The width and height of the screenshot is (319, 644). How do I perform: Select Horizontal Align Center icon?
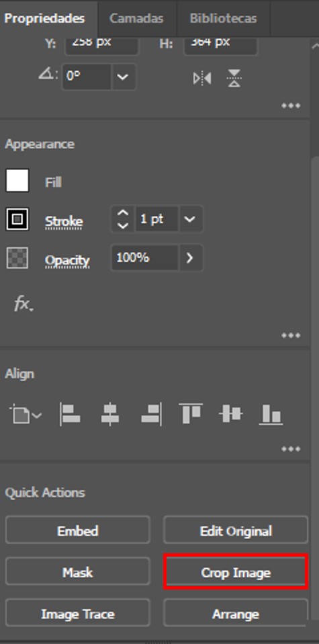pyautogui.click(x=110, y=414)
